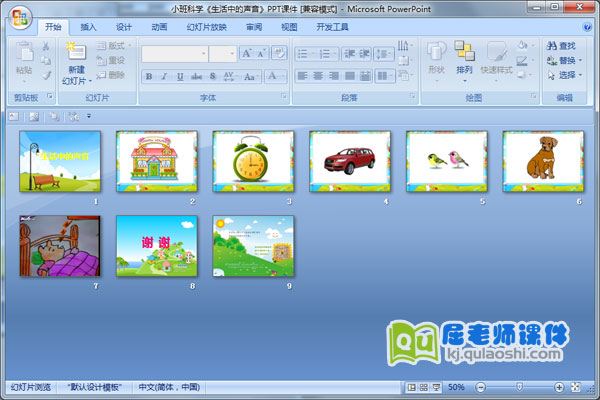Align text left
Image resolution: width=600 pixels, height=400 pixels.
[x=302, y=76]
